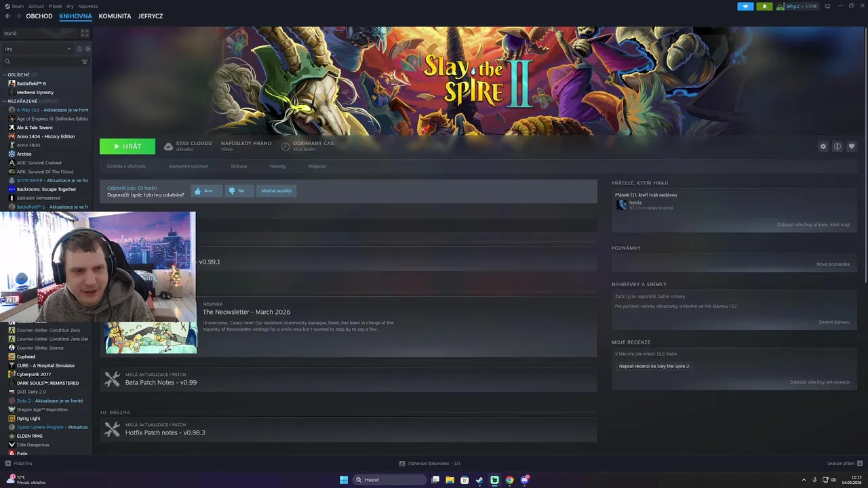868x488 pixels.
Task: Go to the Obchod tab
Action: click(39, 16)
